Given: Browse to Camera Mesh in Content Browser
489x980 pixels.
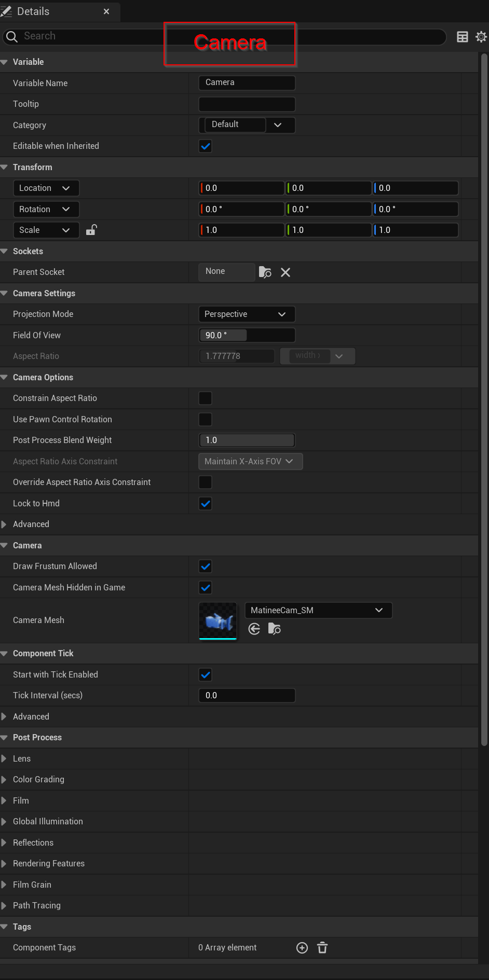Looking at the screenshot, I should 275,629.
